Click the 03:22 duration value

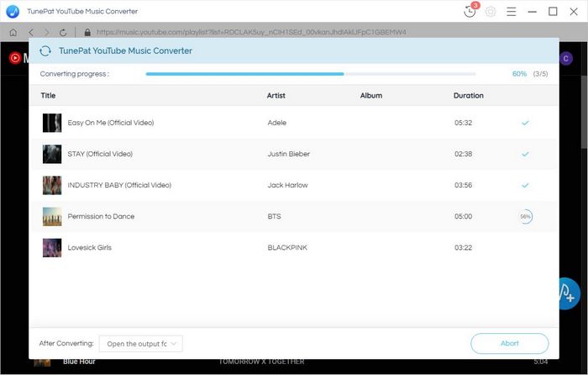tap(463, 248)
